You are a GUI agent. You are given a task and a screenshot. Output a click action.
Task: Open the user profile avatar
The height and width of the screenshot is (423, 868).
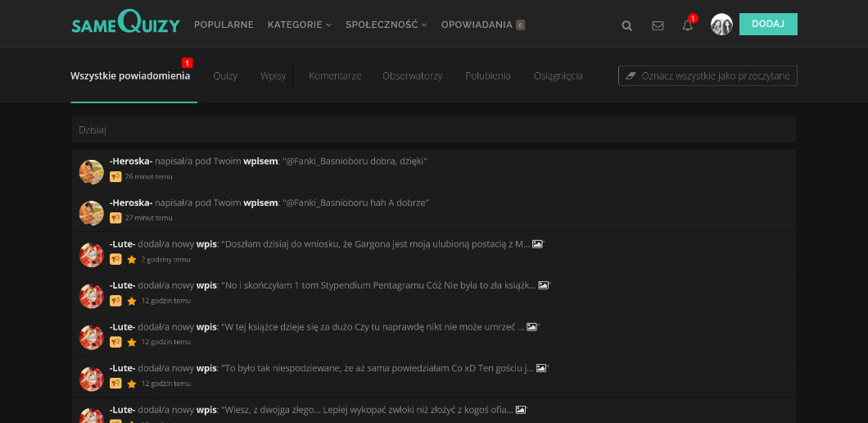[721, 25]
